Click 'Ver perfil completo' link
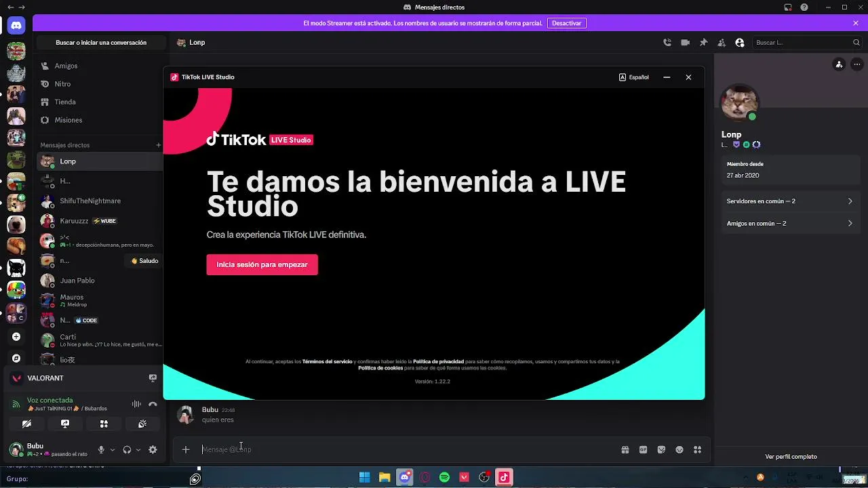 pyautogui.click(x=791, y=457)
